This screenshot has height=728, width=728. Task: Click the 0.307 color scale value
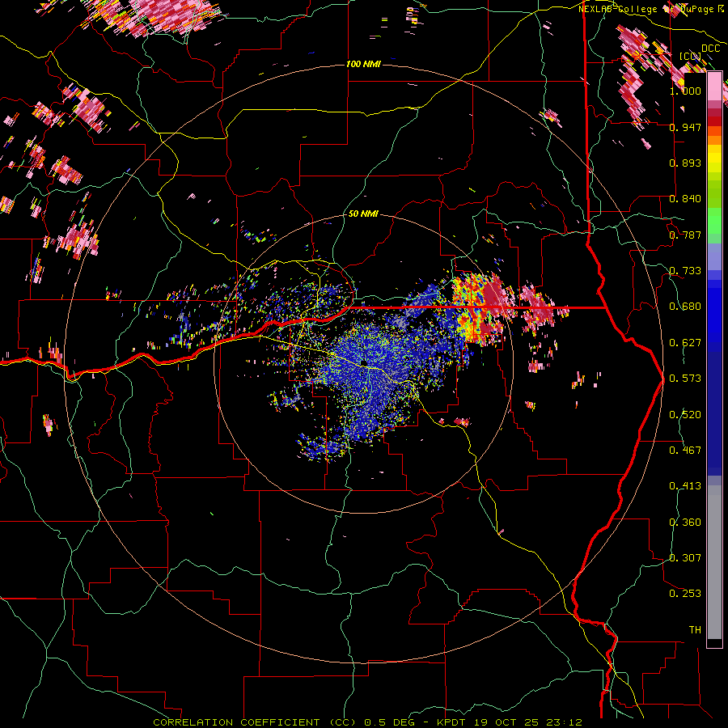685,558
